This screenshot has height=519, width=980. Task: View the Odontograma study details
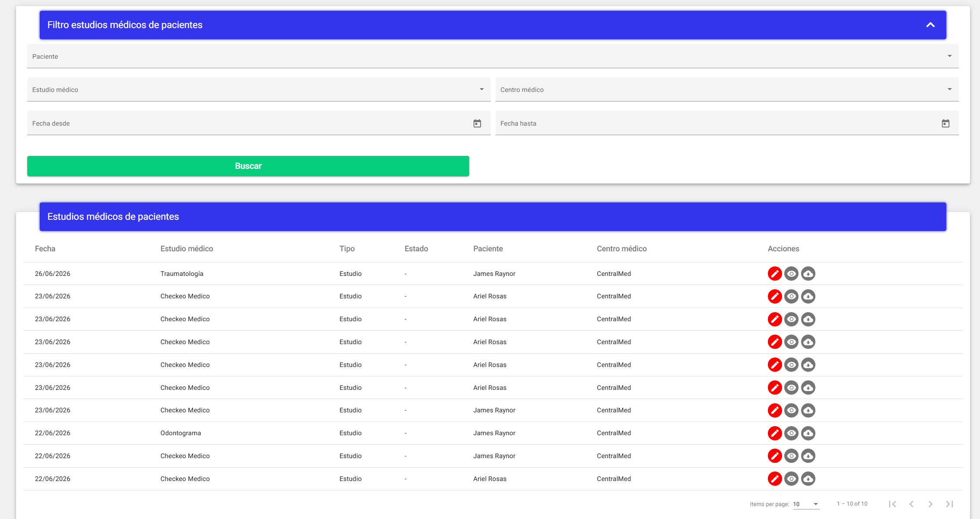click(x=791, y=433)
